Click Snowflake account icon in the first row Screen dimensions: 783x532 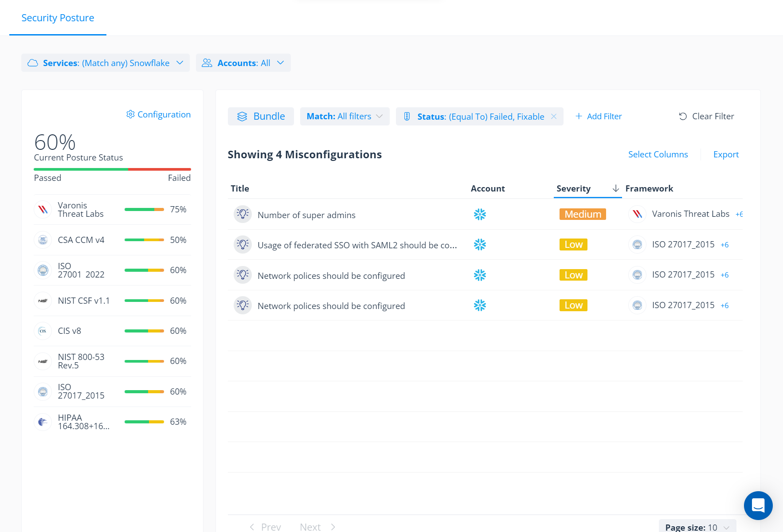(x=480, y=215)
